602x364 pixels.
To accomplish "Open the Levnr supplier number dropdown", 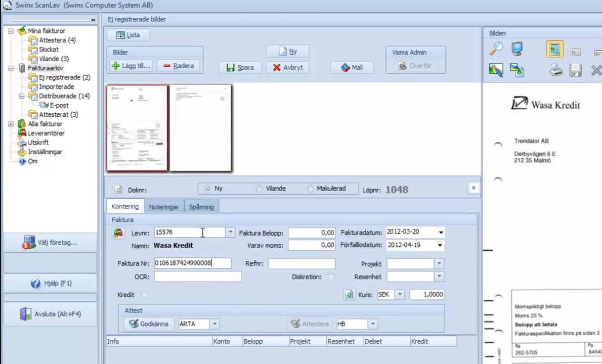I will (x=230, y=233).
